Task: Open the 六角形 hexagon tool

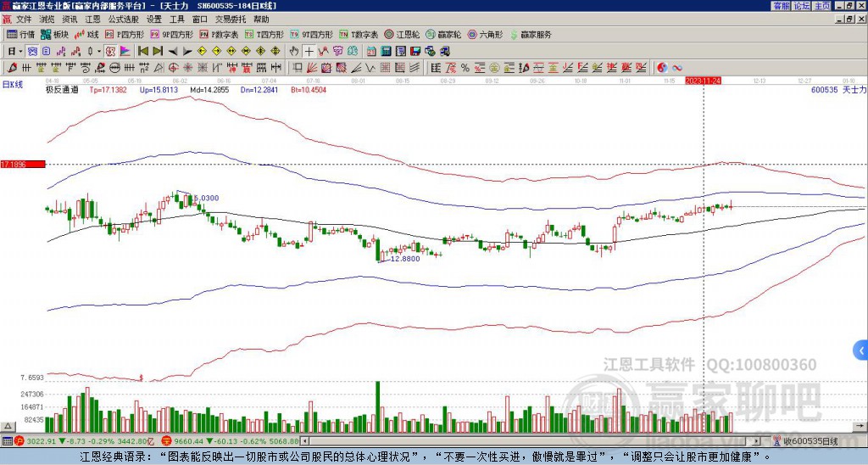Action: (486, 34)
